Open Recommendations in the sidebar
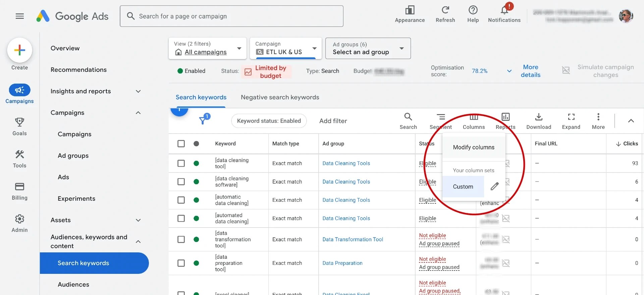 click(78, 70)
